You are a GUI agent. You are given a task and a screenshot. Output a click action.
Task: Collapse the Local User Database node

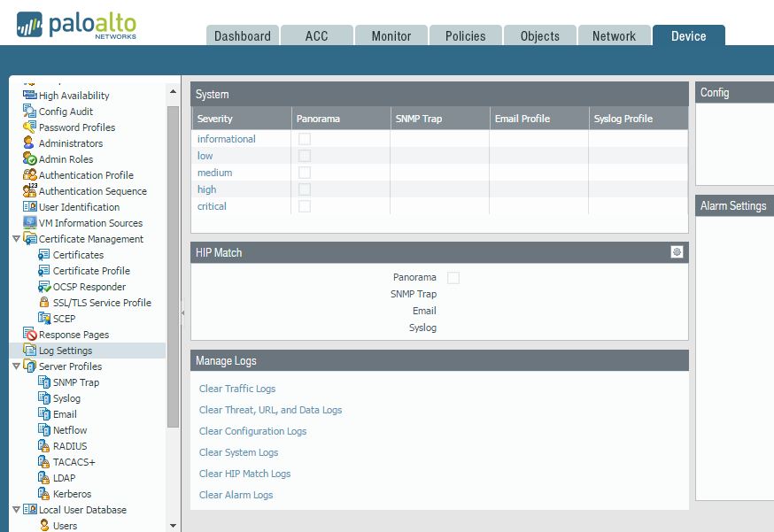(16, 510)
